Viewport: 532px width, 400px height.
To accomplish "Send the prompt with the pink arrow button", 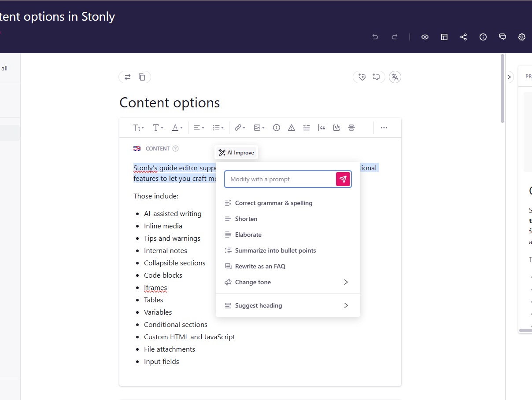I will pyautogui.click(x=343, y=179).
